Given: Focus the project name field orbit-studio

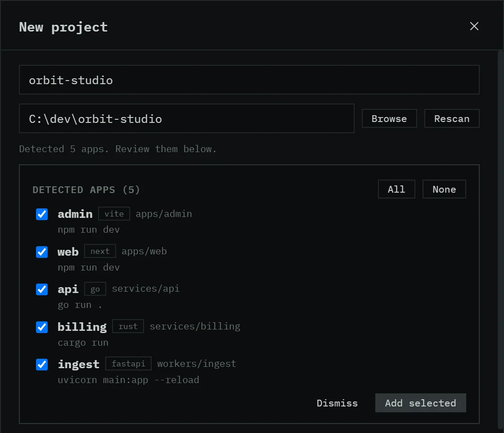Looking at the screenshot, I should click(x=249, y=80).
